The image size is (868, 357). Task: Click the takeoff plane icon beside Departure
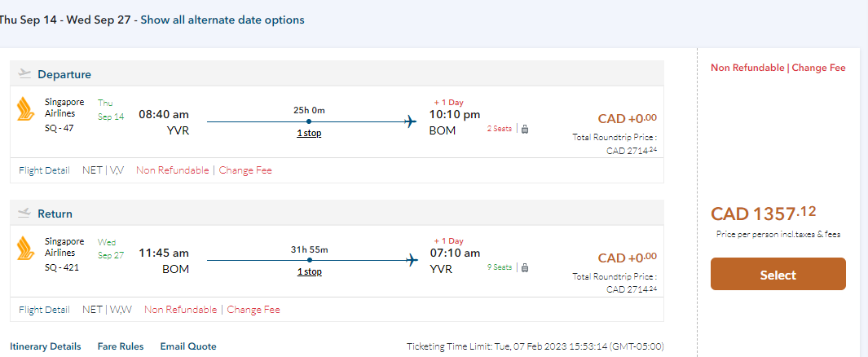pos(24,74)
